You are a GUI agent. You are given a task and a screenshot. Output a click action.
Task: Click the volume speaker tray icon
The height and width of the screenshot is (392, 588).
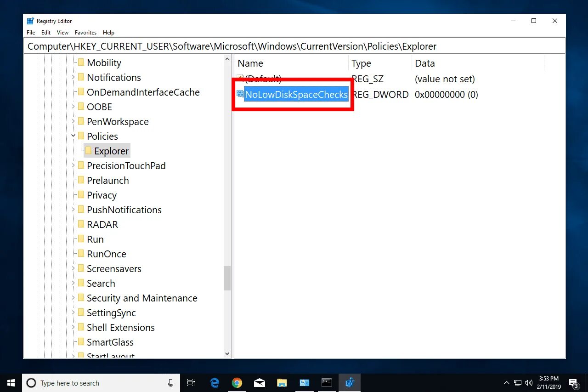coord(529,383)
